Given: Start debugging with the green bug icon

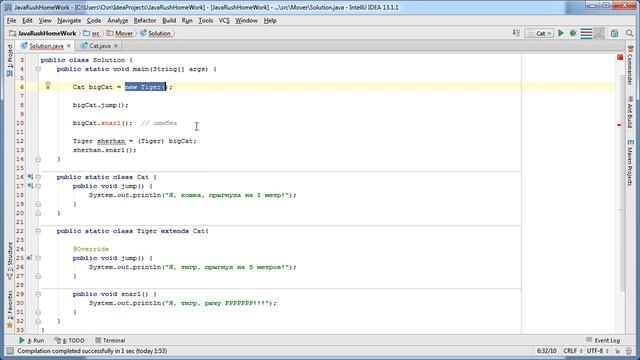Looking at the screenshot, I should tap(573, 33).
